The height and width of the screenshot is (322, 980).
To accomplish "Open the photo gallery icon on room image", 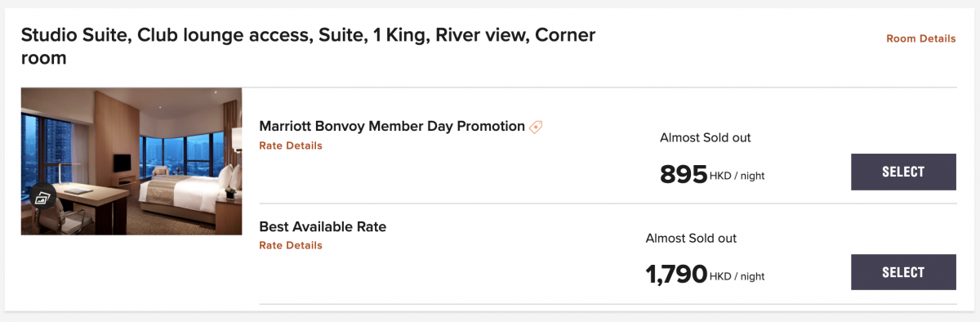I will (43, 196).
